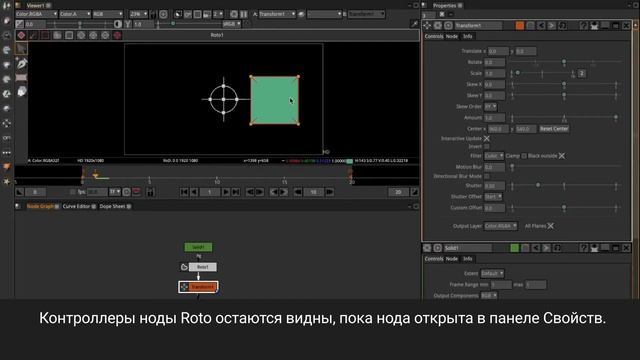
Task: Click the viewer clip-to-project toggle icon
Action: click(178, 14)
